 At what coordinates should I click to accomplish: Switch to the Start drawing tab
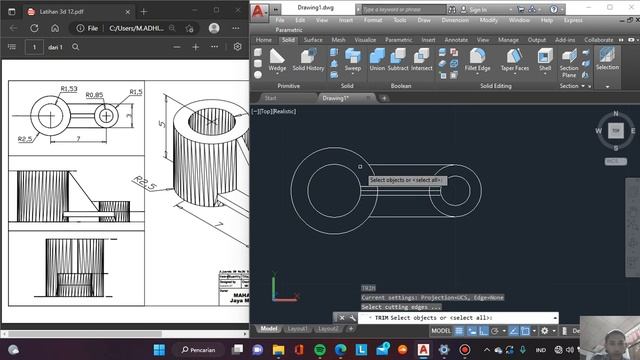[x=271, y=98]
